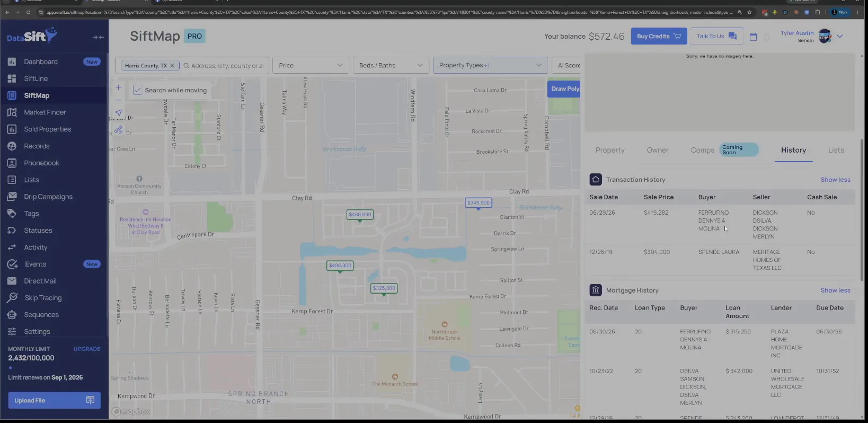Viewport: 868px width, 423px height.
Task: Open the Price filter dropdown
Action: (311, 65)
